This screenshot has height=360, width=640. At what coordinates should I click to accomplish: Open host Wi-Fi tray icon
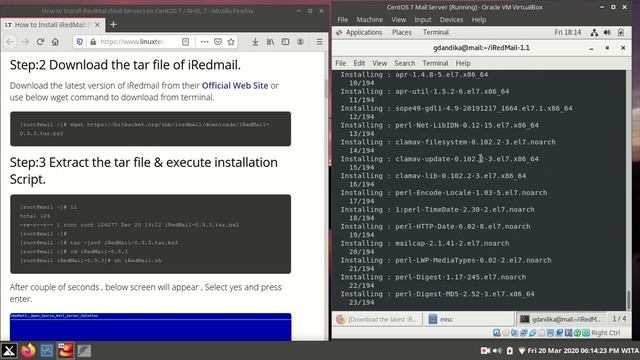(522, 351)
